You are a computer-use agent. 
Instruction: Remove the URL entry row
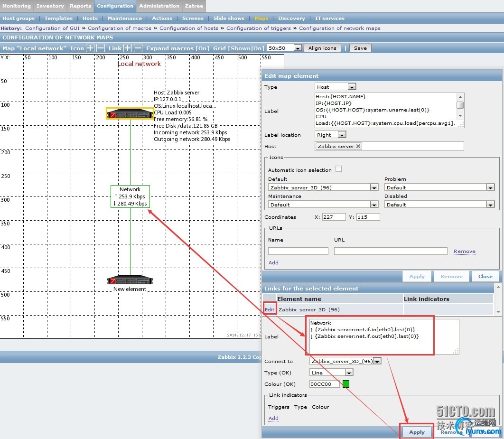pyautogui.click(x=465, y=252)
